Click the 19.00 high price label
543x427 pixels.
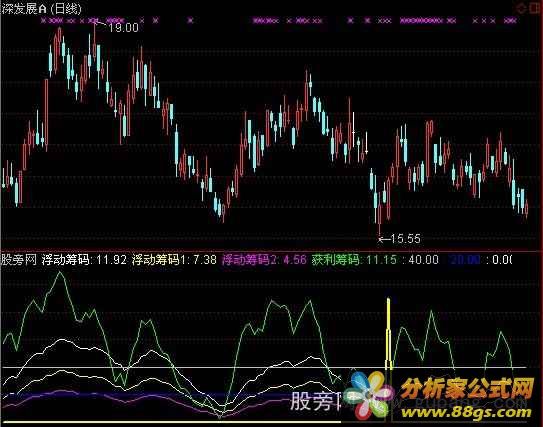(x=123, y=28)
